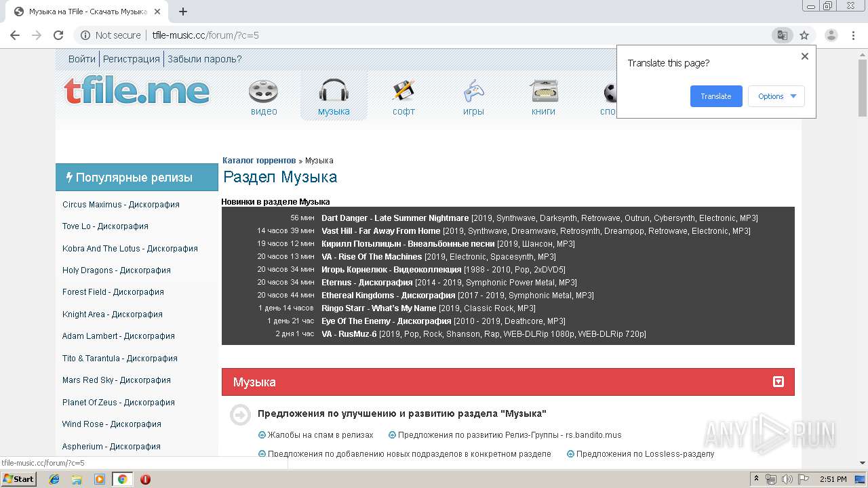Open Mars Red Sky - Дискография
868x488 pixels.
pyautogui.click(x=117, y=380)
